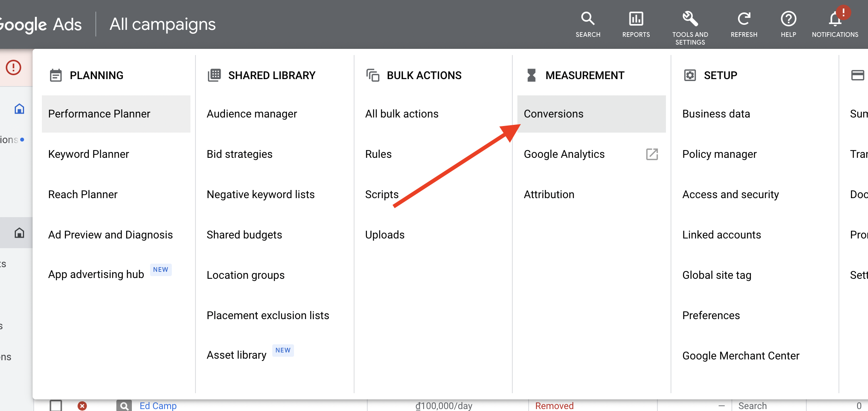Open Uploads under Bulk Actions
This screenshot has height=411, width=868.
(x=385, y=235)
